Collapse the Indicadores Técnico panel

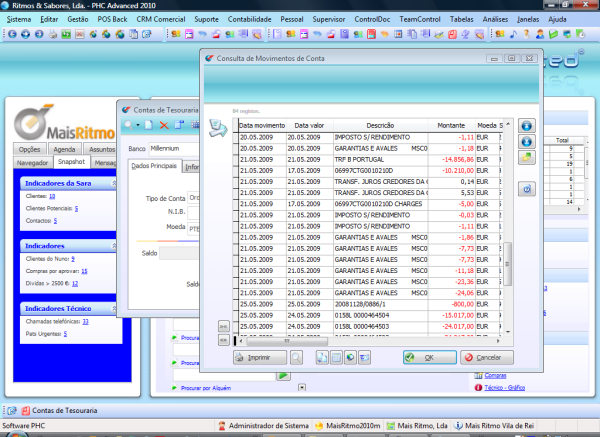pos(114,308)
